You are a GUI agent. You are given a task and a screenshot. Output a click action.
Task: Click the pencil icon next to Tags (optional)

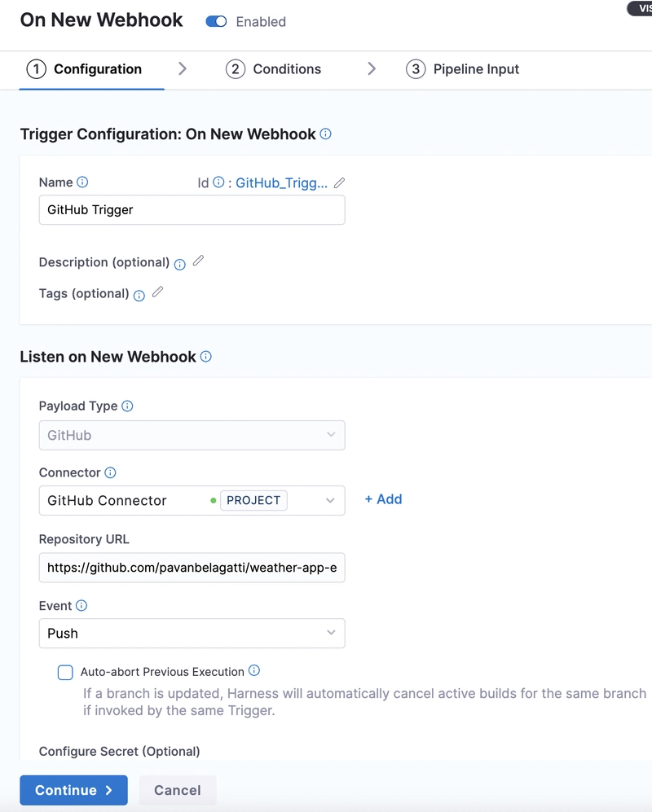pos(158,292)
